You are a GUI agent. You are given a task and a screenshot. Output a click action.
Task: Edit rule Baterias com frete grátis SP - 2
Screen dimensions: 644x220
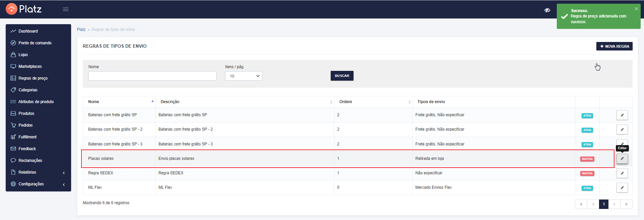pyautogui.click(x=622, y=129)
